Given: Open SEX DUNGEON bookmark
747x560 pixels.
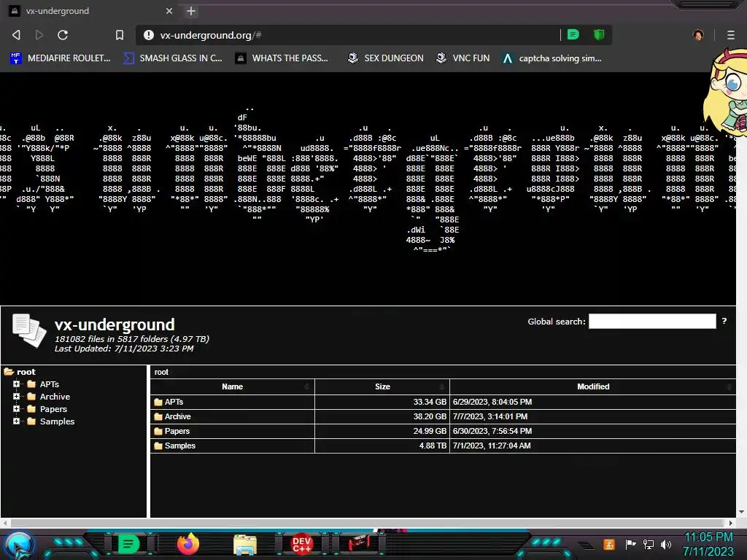Looking at the screenshot, I should [x=385, y=58].
